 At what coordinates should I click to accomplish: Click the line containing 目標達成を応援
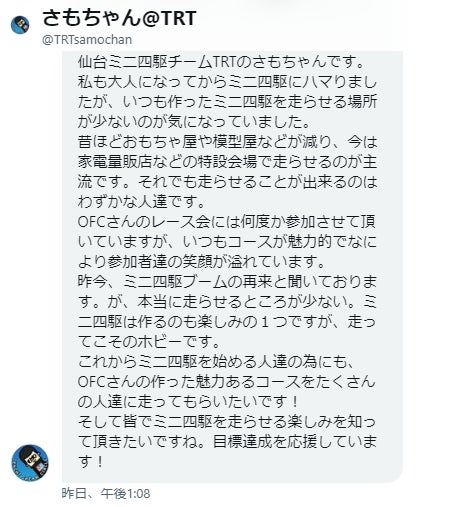click(227, 442)
